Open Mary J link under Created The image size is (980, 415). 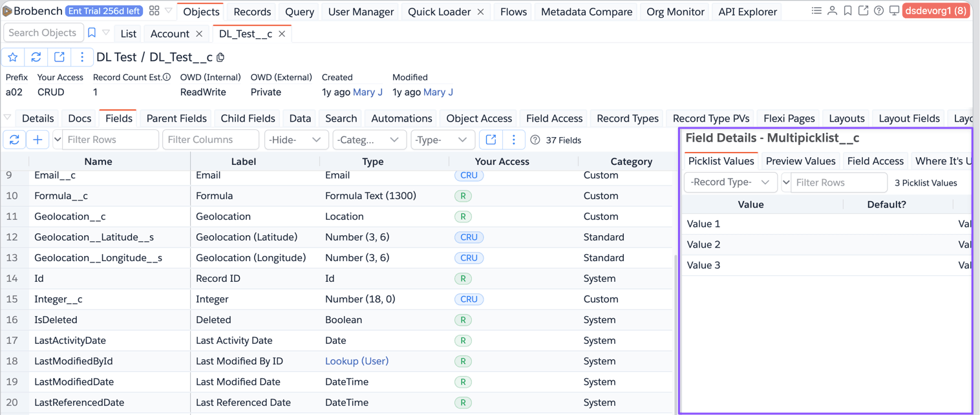[368, 92]
